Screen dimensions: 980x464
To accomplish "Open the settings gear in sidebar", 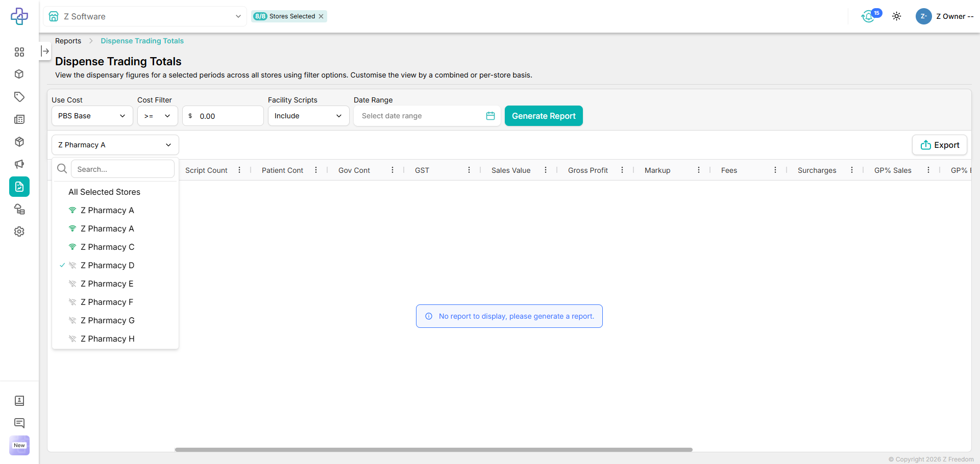I will pyautogui.click(x=19, y=231).
